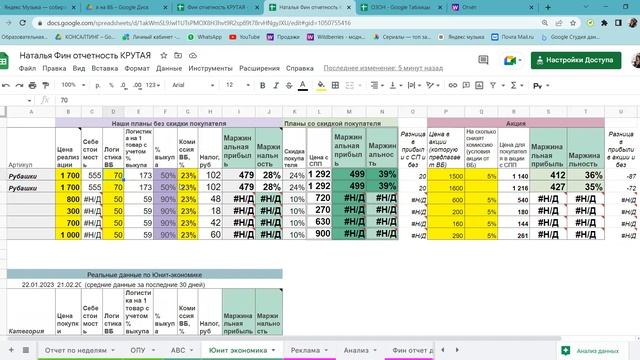
Task: Move document to folder icon
Action: (178, 56)
